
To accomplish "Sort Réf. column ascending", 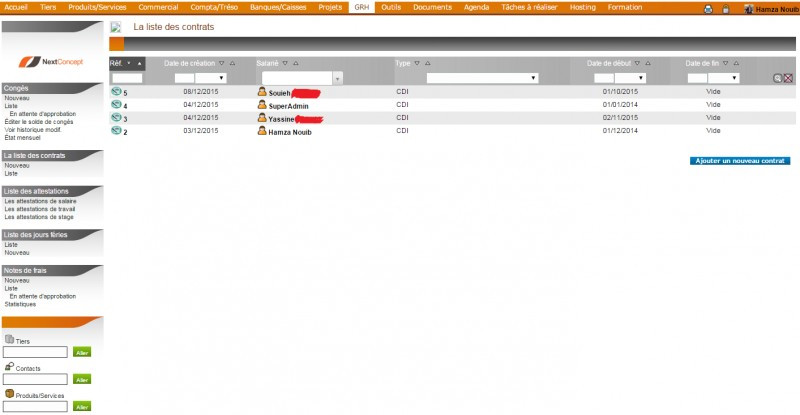I will point(139,63).
